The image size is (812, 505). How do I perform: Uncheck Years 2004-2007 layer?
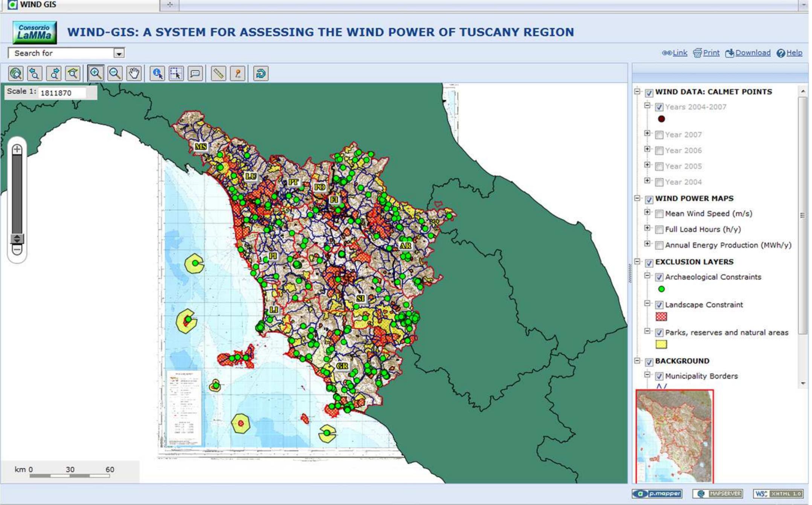pyautogui.click(x=659, y=107)
